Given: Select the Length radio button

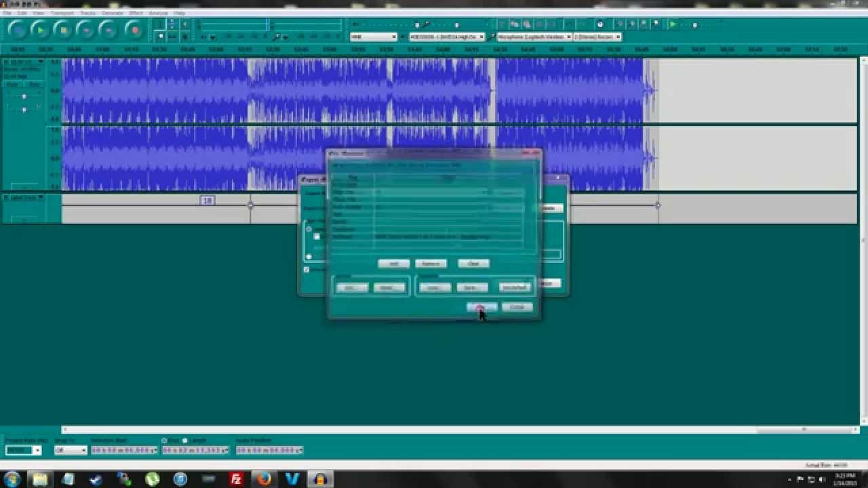Looking at the screenshot, I should (x=184, y=441).
